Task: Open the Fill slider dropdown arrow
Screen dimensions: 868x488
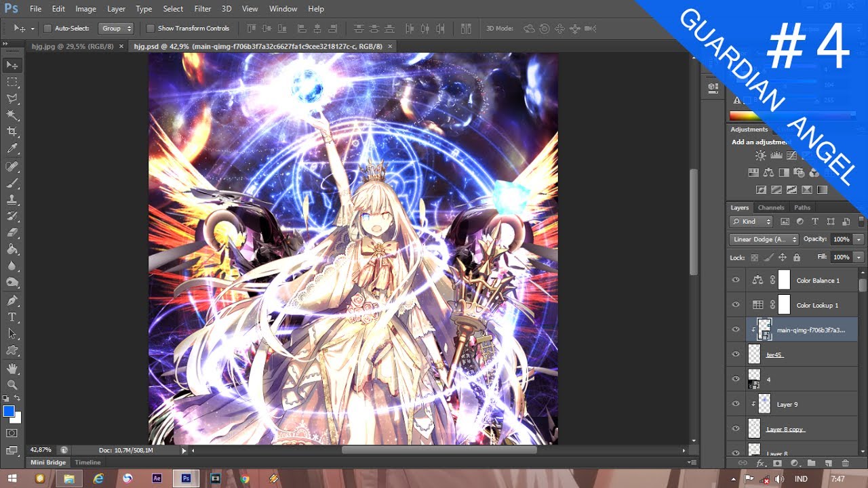Action: click(859, 258)
